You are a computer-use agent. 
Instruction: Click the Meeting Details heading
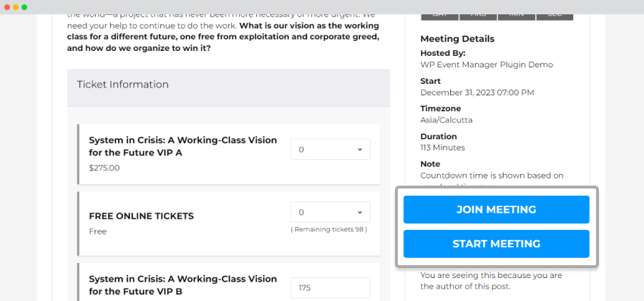pos(457,39)
